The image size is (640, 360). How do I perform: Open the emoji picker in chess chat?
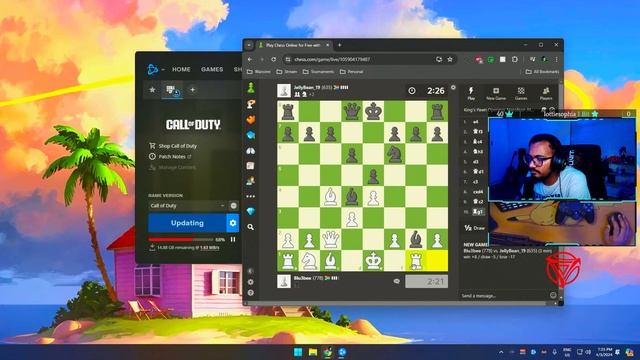pos(553,295)
